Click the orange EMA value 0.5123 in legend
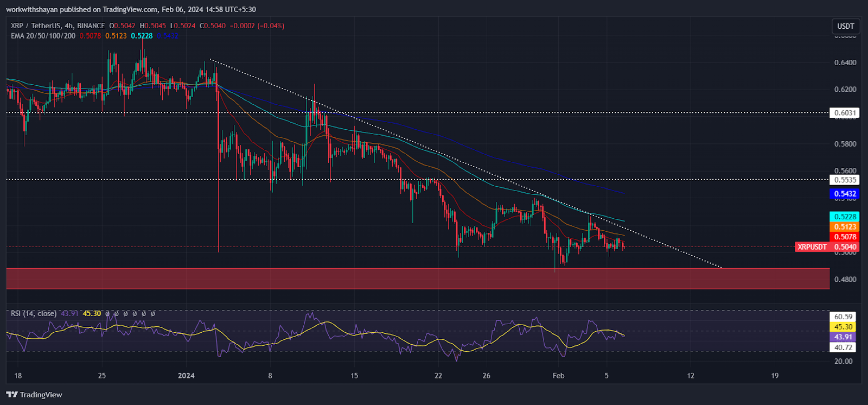868x405 pixels. [116, 36]
